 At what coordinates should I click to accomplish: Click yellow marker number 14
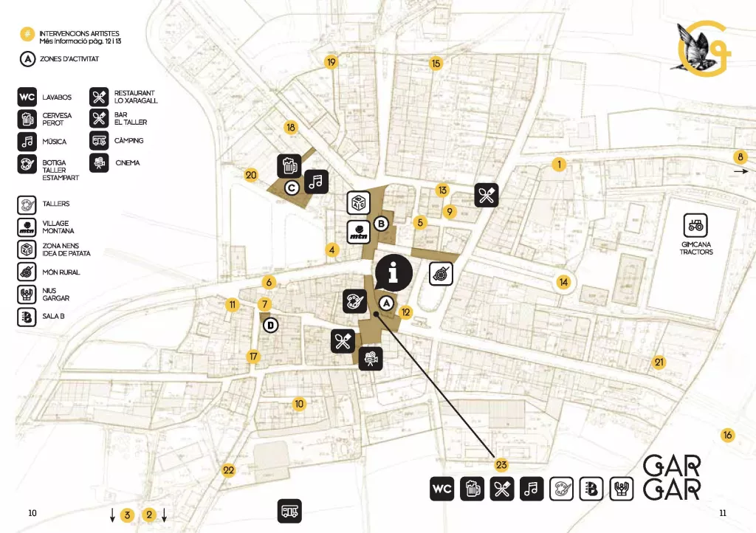tap(563, 282)
